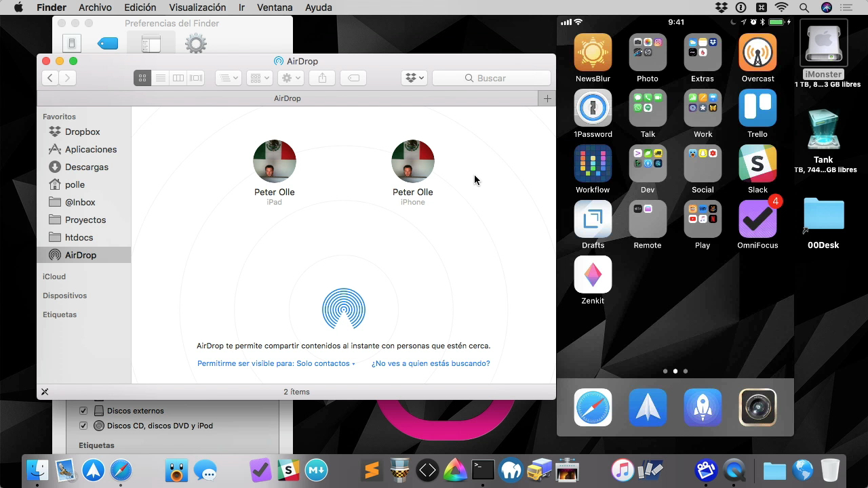Viewport: 868px width, 488px height.
Task: Open Terminal from the Mac Dock
Action: 483,470
